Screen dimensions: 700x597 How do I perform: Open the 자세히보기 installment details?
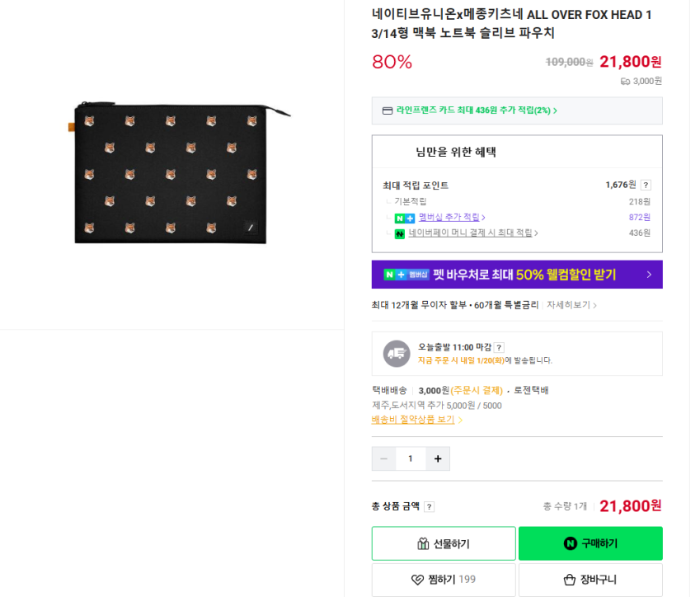(x=571, y=305)
